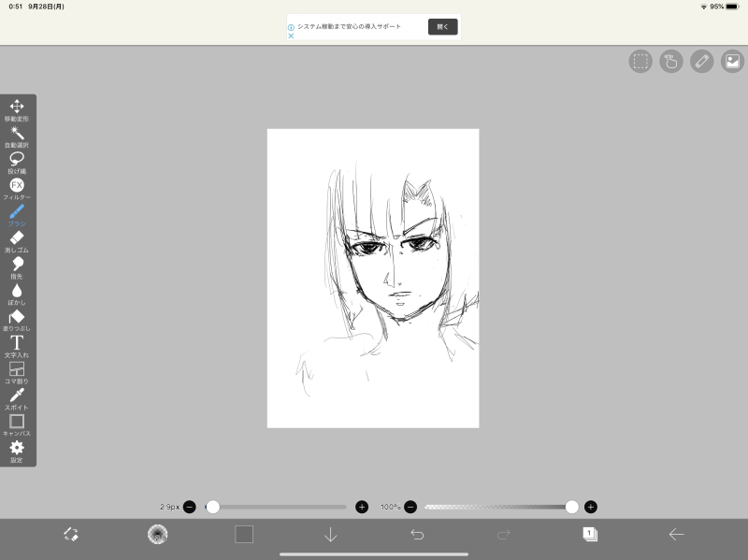Select the Transform (移動変形) tool

(17, 110)
